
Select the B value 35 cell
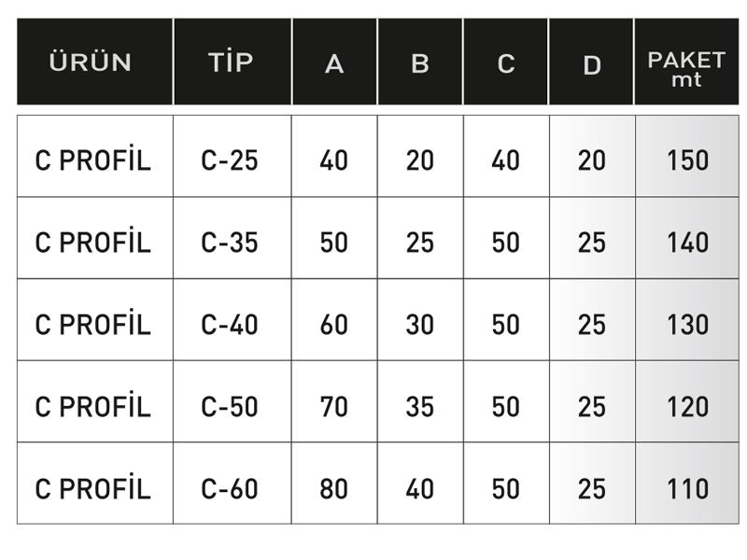pos(420,402)
